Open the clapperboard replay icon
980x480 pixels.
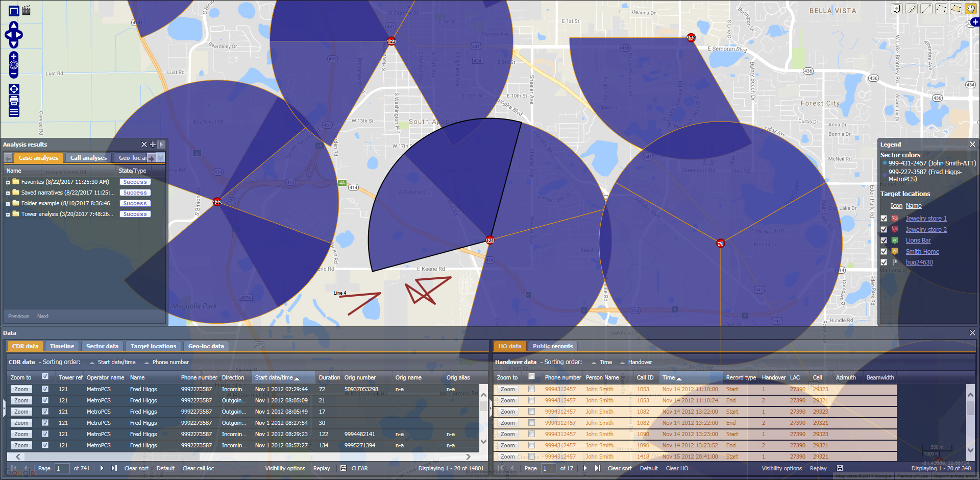coord(27,10)
